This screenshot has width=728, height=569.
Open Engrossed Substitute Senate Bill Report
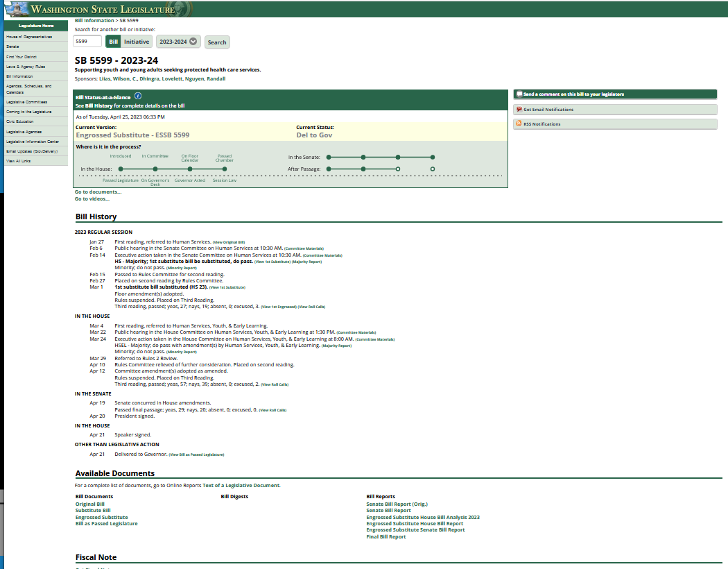coord(415,530)
